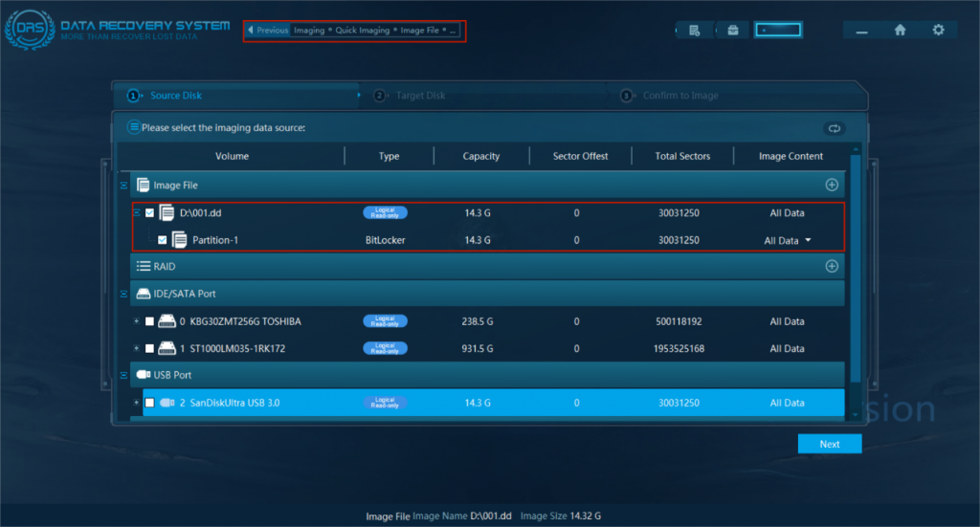Expand the ST1000LM035-1RK172 disk tree node

(137, 349)
